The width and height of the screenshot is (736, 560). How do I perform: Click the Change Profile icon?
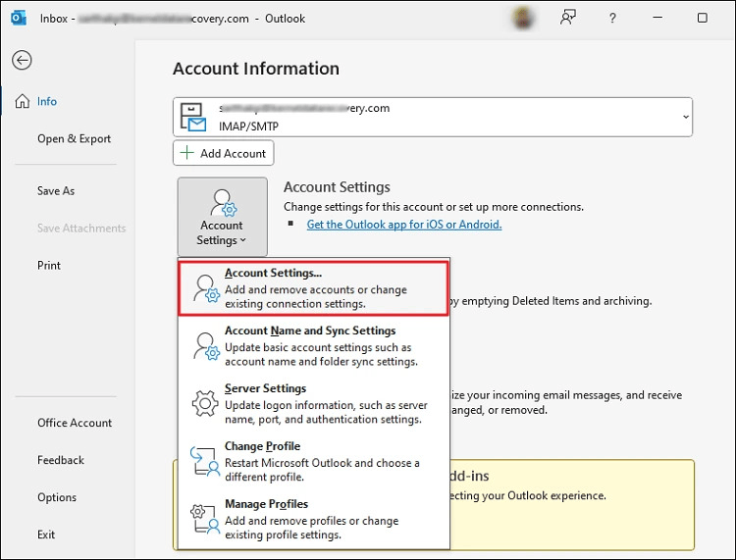click(x=205, y=462)
